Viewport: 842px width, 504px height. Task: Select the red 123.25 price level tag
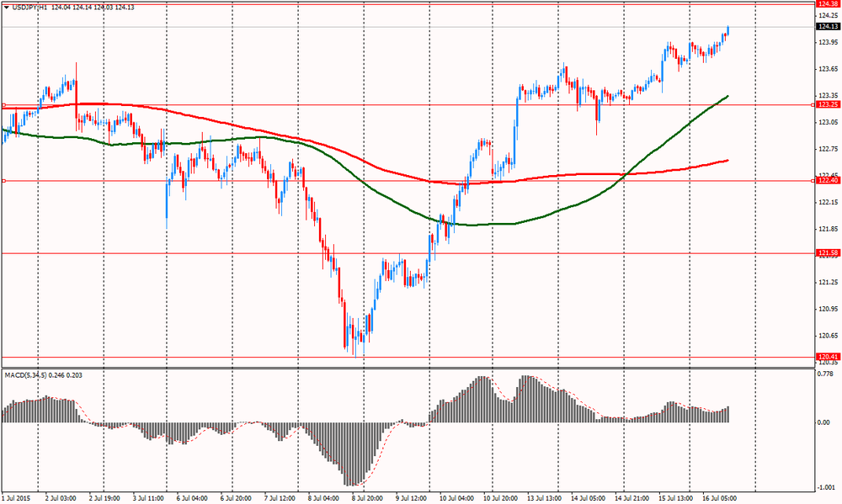point(828,104)
